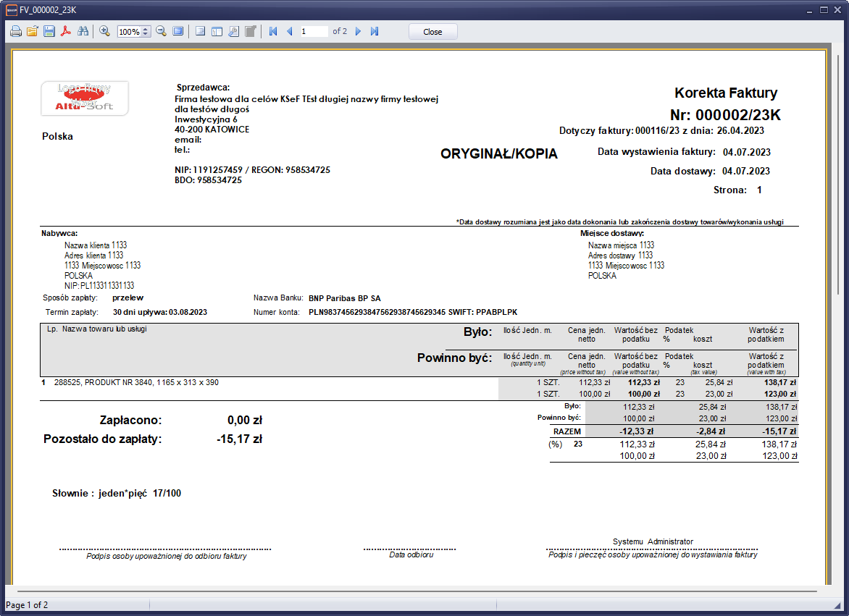Toggle the outline panel icon
The height and width of the screenshot is (616, 849).
pos(200,32)
